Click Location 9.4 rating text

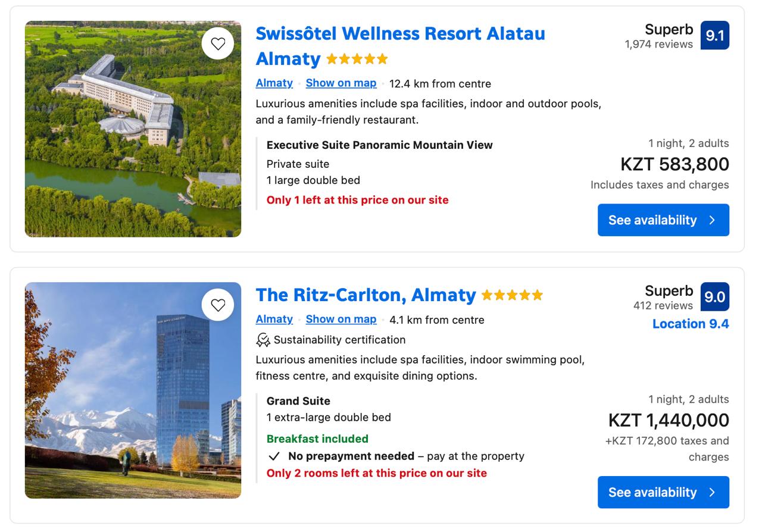tap(691, 324)
